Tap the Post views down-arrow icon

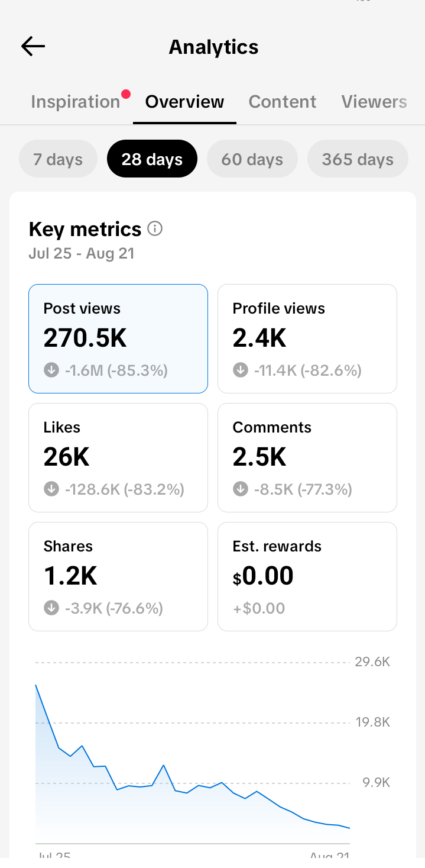tap(51, 370)
